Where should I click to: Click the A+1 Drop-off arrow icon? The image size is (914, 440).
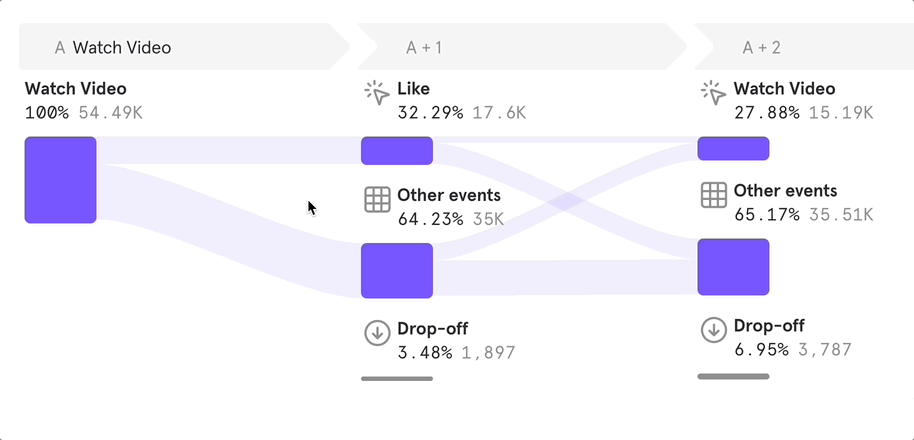[377, 333]
